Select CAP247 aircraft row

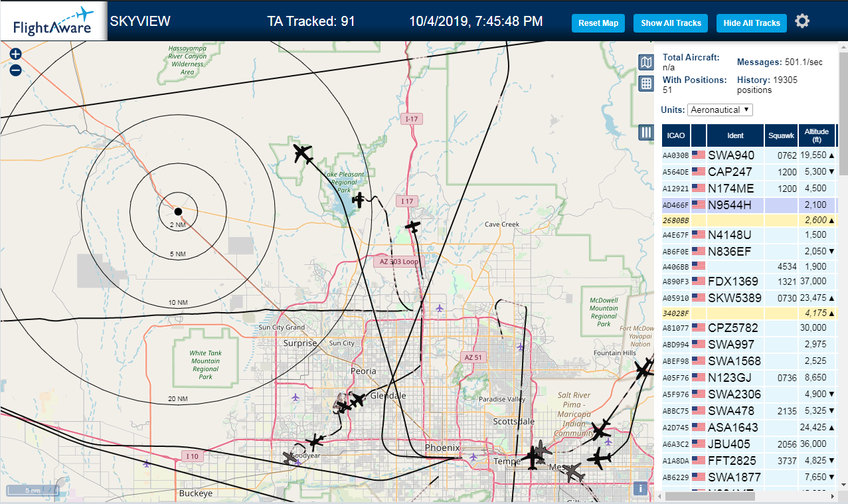[x=748, y=172]
